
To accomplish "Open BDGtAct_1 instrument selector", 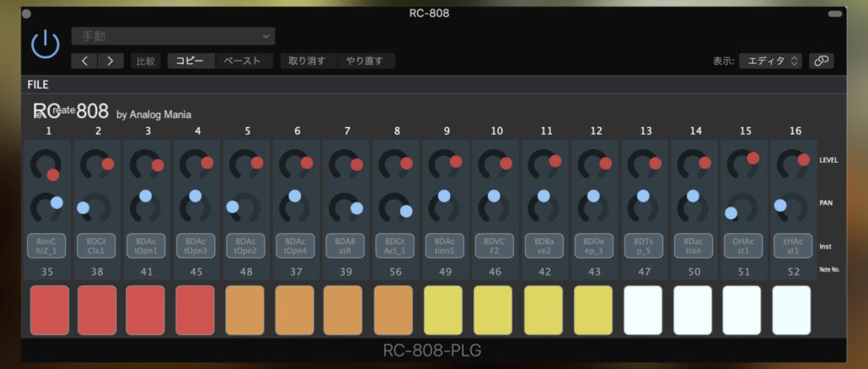I will (395, 246).
